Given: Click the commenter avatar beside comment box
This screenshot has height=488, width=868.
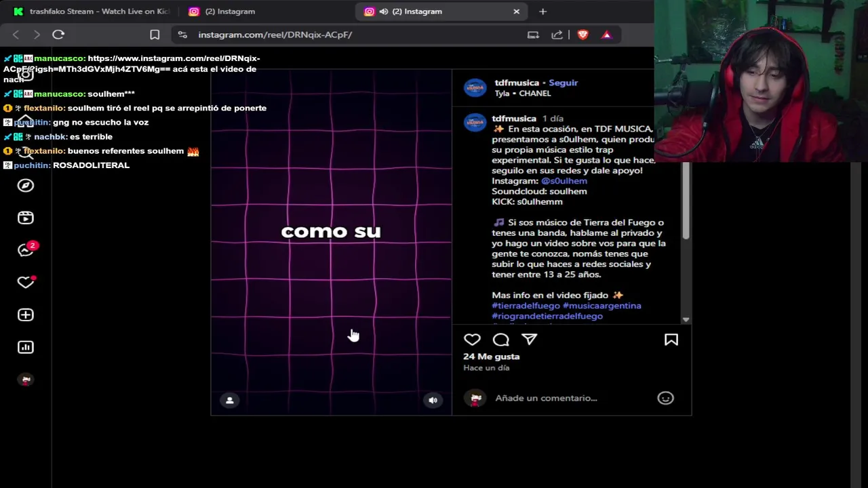Looking at the screenshot, I should 475,398.
